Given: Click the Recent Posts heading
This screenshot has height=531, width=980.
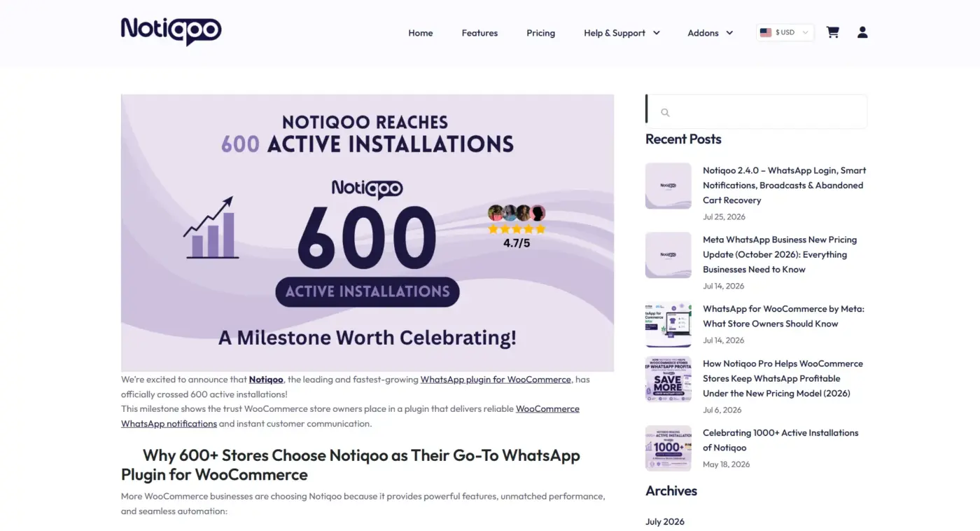Looking at the screenshot, I should coord(683,139).
